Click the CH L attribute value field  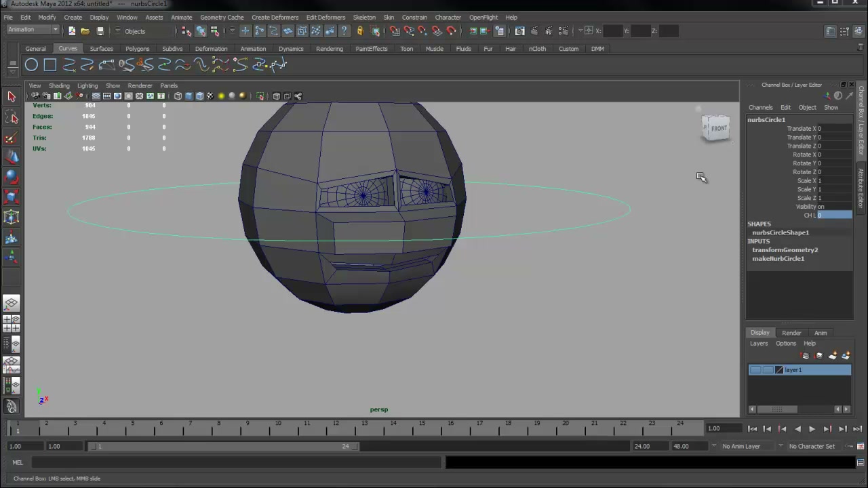pyautogui.click(x=835, y=216)
